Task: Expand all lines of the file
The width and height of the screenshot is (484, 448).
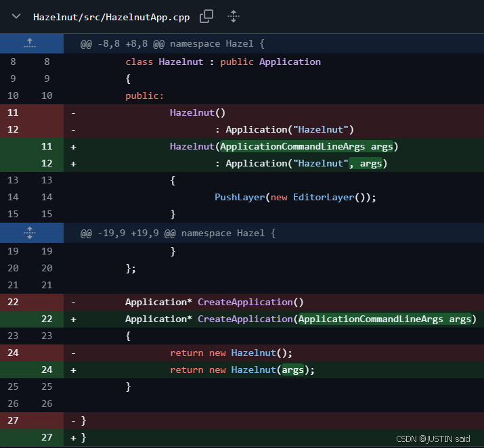Action: [234, 16]
